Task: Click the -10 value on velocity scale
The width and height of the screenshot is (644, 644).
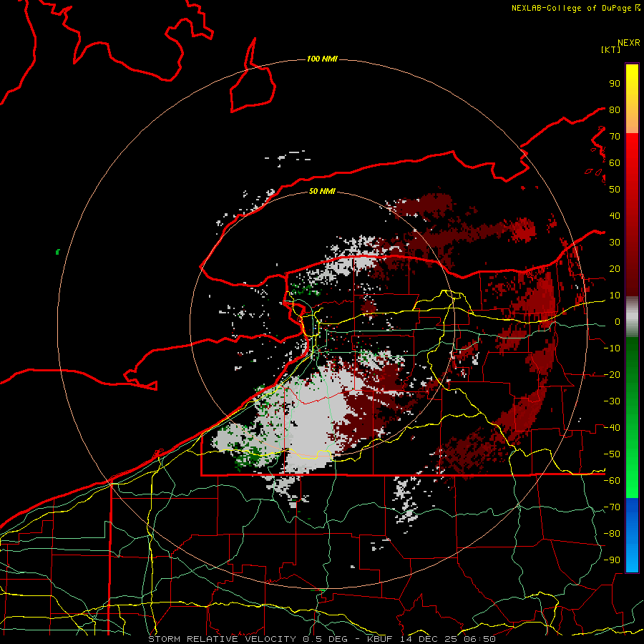Action: point(612,348)
